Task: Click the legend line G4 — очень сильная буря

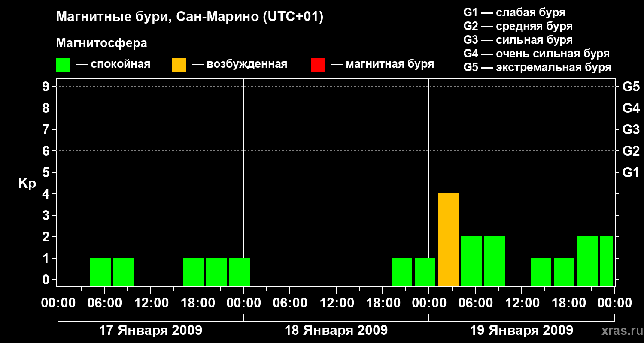Action: (x=537, y=54)
